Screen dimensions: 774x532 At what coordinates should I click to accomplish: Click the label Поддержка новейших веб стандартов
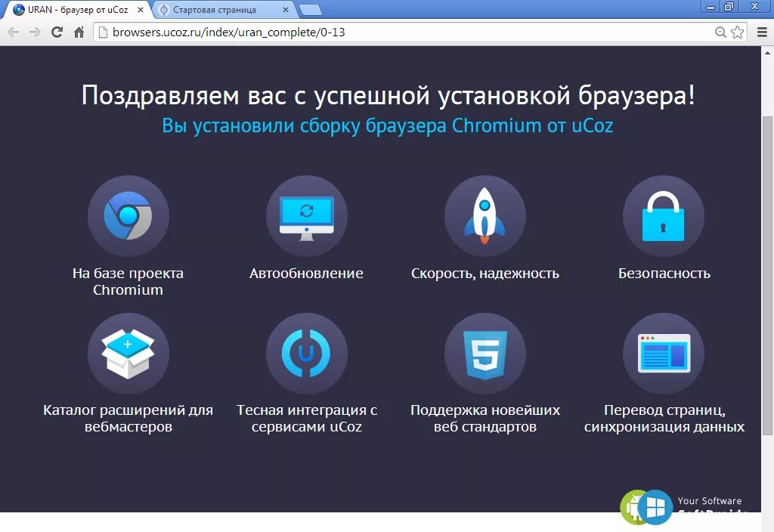pos(485,418)
